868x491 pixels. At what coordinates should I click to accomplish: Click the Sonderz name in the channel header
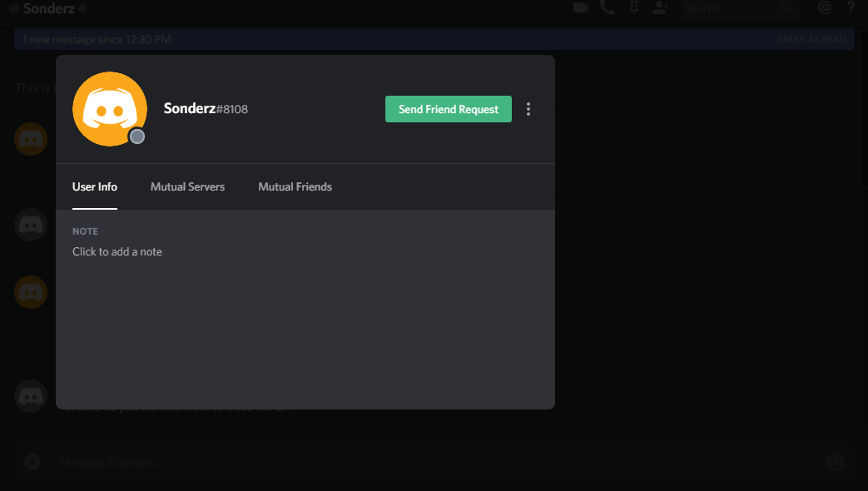click(x=49, y=8)
